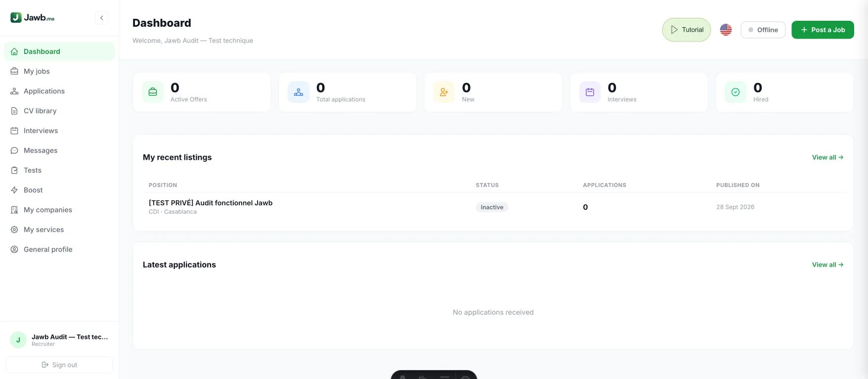Click the 28 Sept 2026 published date
The width and height of the screenshot is (868, 379).
735,207
